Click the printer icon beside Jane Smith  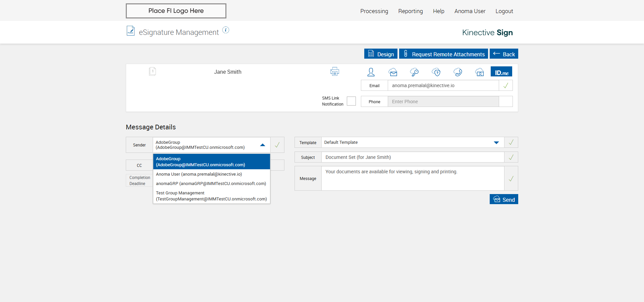tap(334, 72)
